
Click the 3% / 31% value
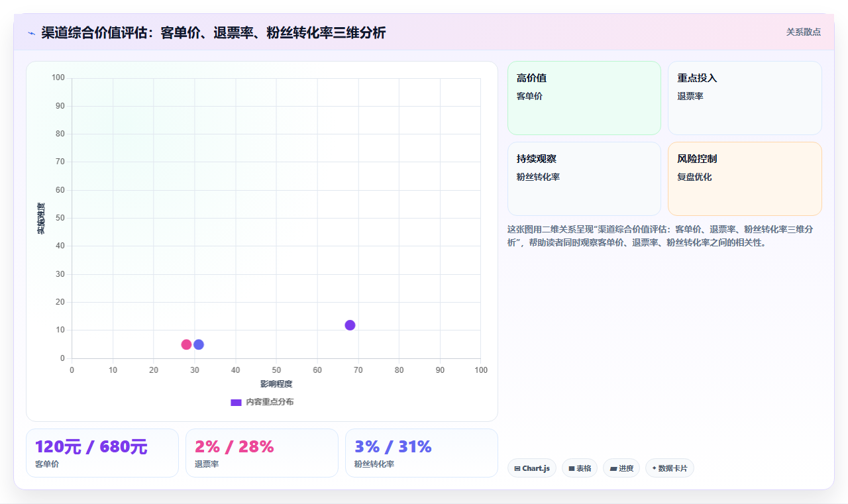point(393,447)
